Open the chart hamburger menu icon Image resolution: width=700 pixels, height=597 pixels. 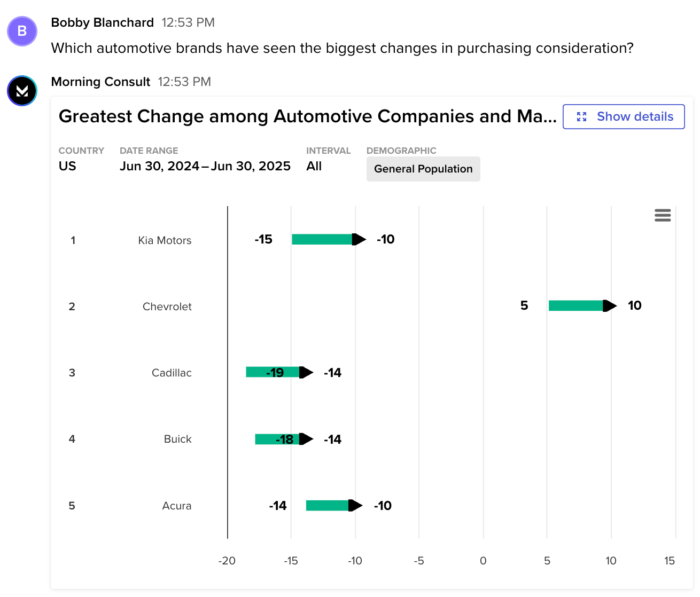(663, 215)
